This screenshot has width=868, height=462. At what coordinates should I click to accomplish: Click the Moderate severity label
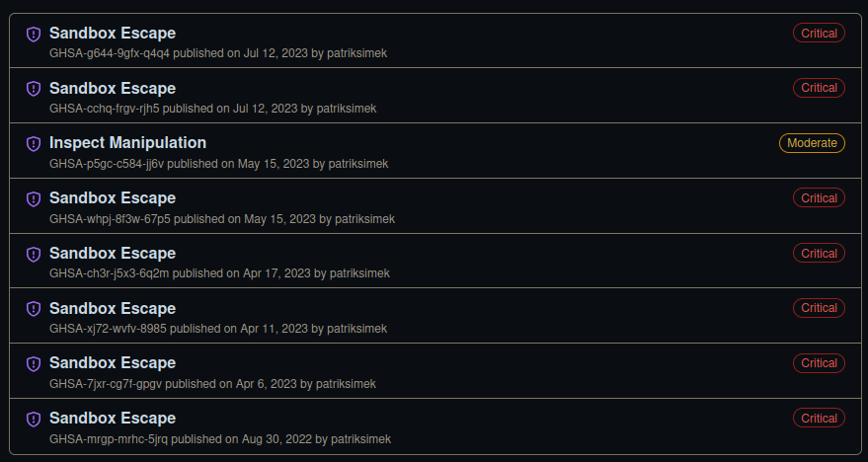pos(812,143)
